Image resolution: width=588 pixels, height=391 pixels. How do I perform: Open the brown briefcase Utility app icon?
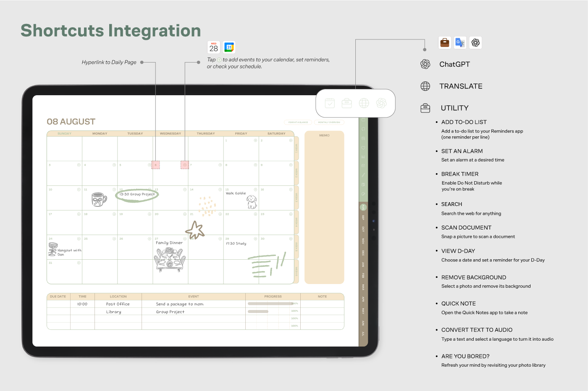coord(445,43)
